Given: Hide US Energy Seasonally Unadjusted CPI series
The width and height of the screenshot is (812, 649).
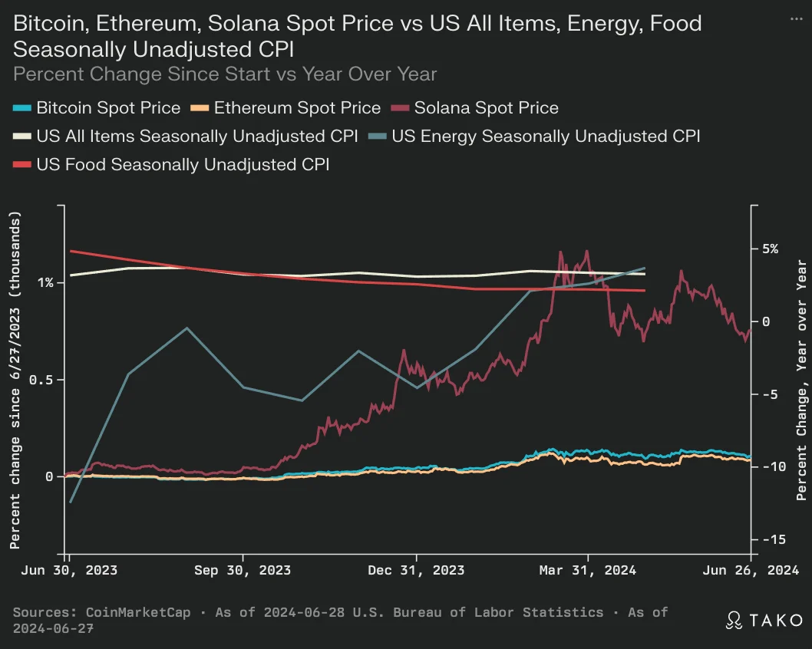Looking at the screenshot, I should (x=534, y=136).
